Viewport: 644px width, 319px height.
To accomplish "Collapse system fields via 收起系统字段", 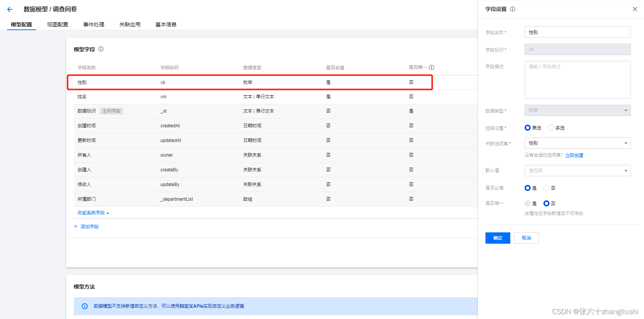I will (x=93, y=213).
